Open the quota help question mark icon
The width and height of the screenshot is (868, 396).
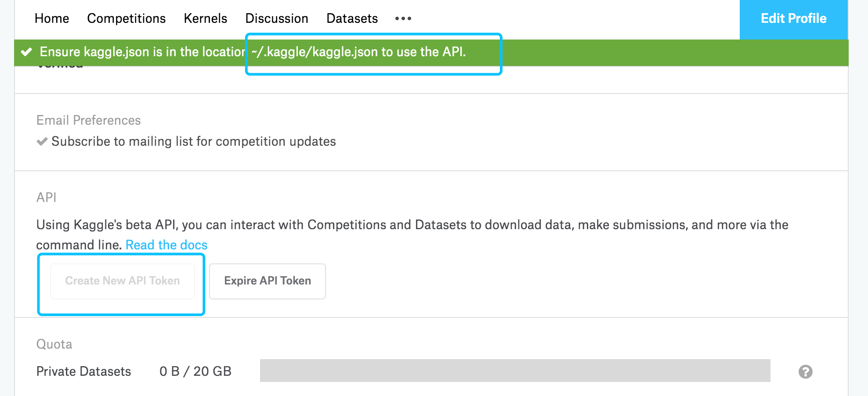(806, 372)
